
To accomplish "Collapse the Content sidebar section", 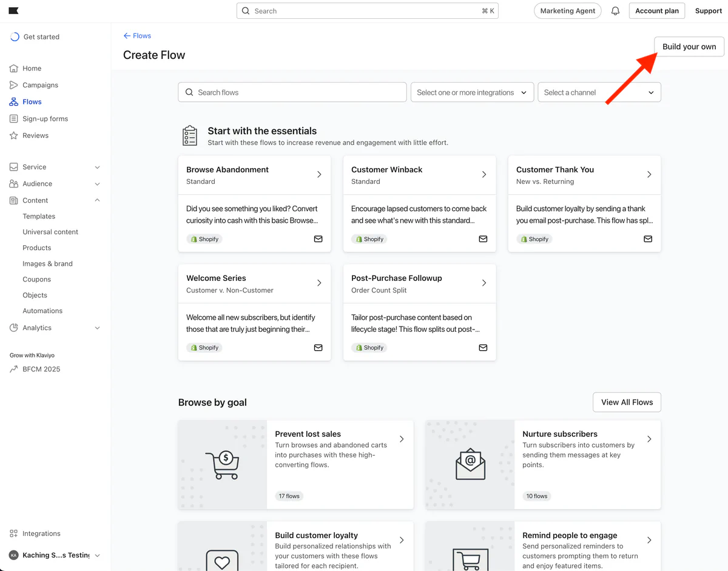I will 98,200.
